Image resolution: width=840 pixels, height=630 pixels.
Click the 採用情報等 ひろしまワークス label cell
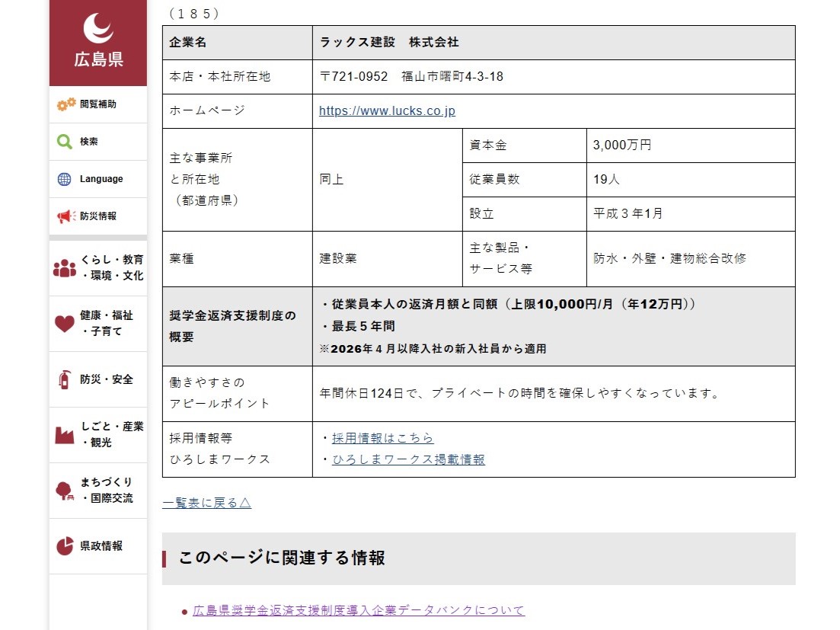pyautogui.click(x=238, y=449)
